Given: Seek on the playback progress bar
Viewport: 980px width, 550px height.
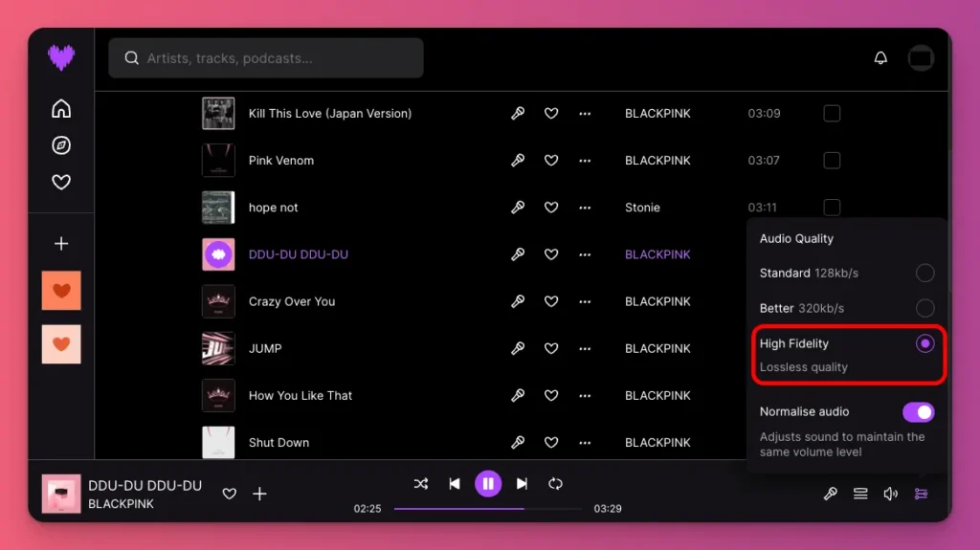Looking at the screenshot, I should (x=487, y=509).
